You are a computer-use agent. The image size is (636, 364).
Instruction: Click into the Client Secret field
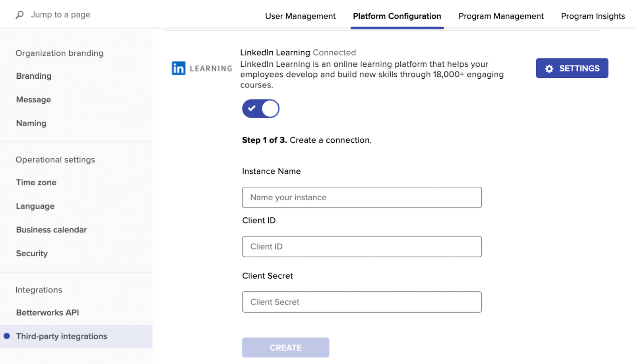[362, 302]
